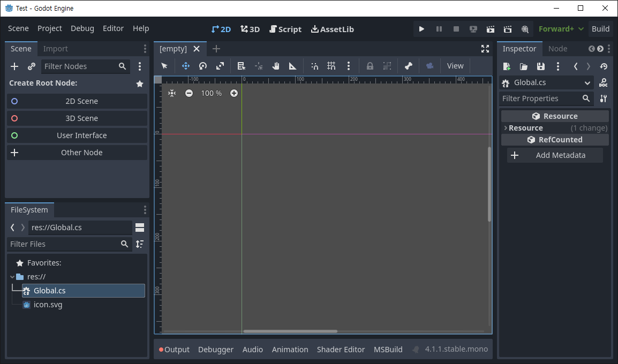Create a 2D Scene root node
This screenshot has width=618, height=364.
coord(77,101)
